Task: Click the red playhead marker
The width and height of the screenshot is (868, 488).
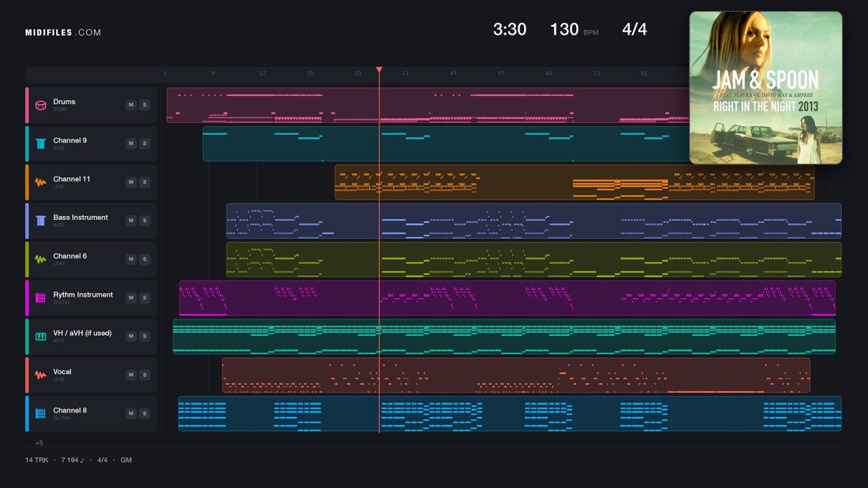Action: 380,69
